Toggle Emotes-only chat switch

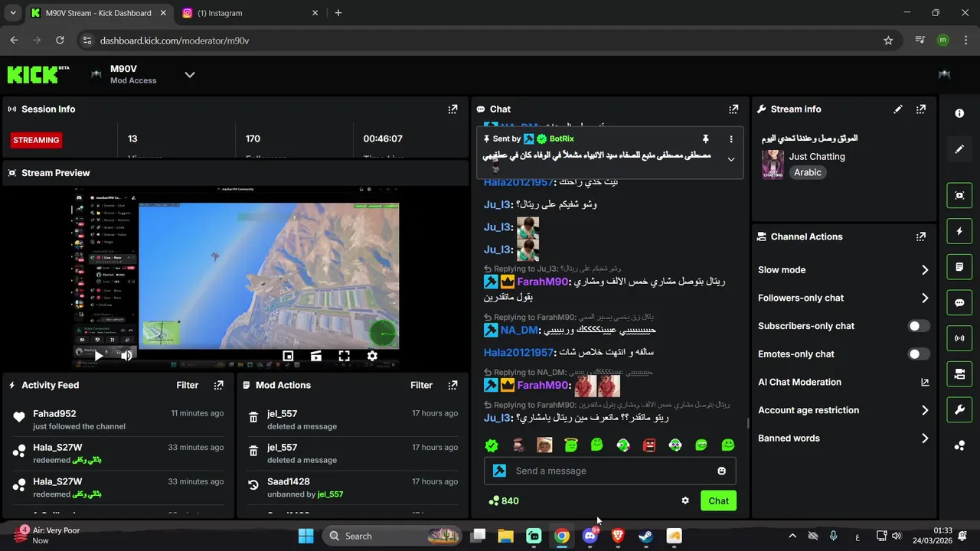tap(919, 354)
